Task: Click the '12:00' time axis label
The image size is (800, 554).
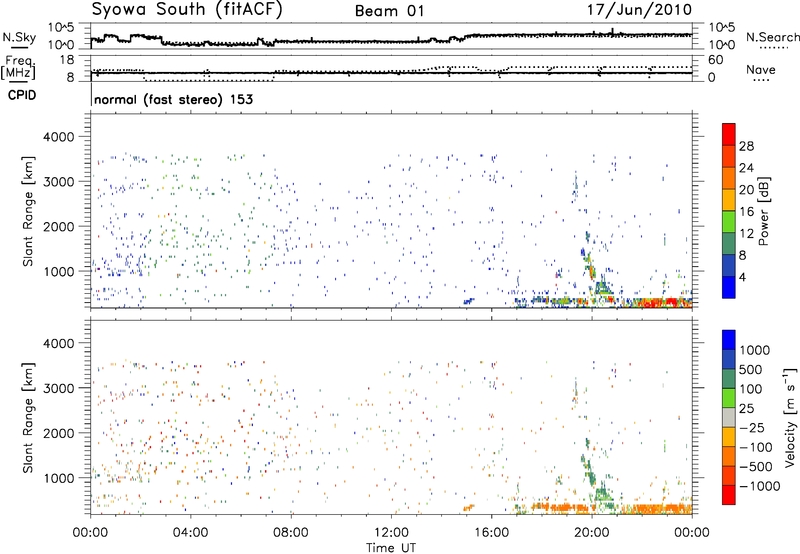Action: pos(391,533)
